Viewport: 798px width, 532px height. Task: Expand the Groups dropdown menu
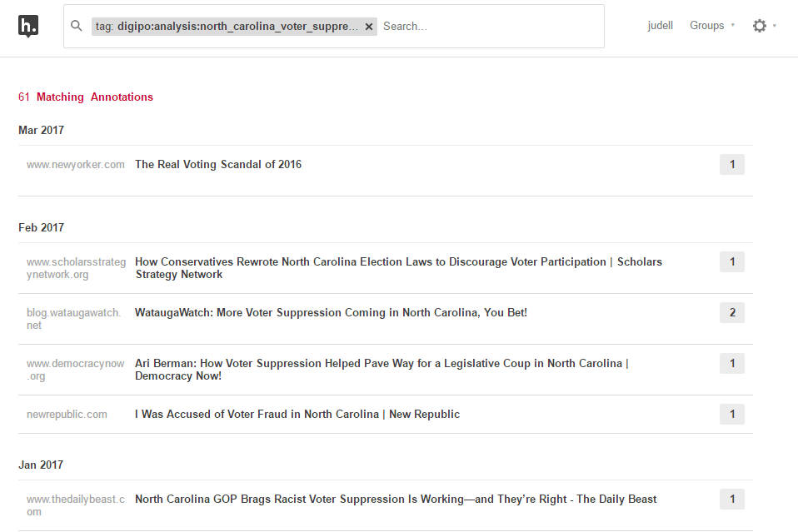click(712, 26)
